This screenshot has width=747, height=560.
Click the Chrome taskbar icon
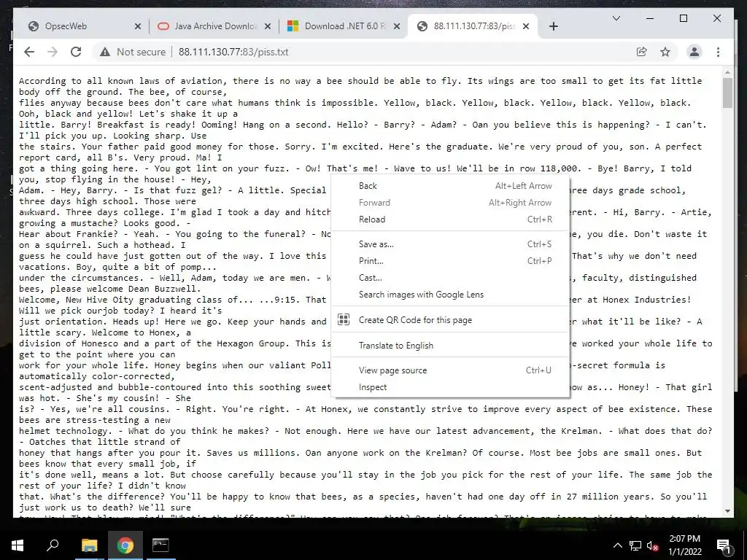pyautogui.click(x=125, y=545)
